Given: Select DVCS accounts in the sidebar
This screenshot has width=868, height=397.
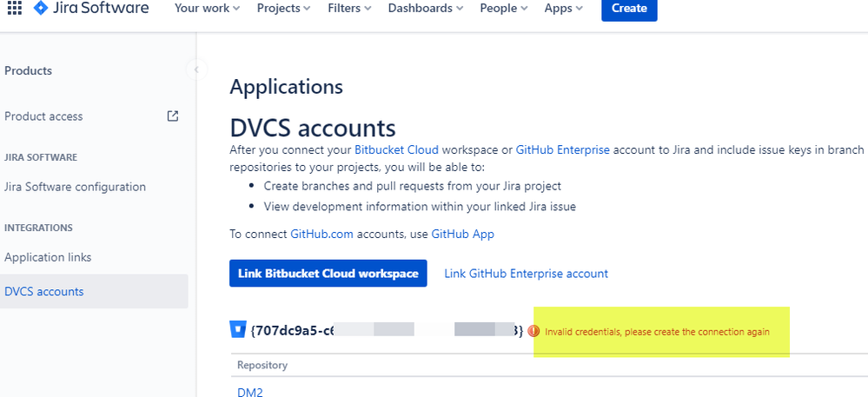Looking at the screenshot, I should (x=94, y=291).
